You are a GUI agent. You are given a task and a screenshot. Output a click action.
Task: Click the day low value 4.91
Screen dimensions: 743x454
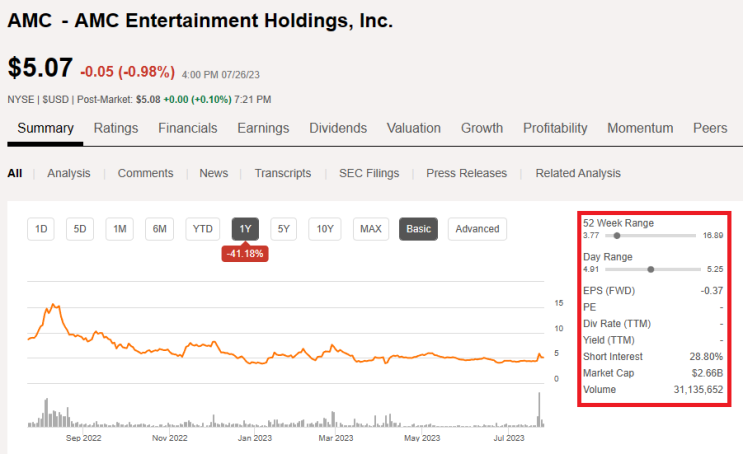pyautogui.click(x=591, y=269)
